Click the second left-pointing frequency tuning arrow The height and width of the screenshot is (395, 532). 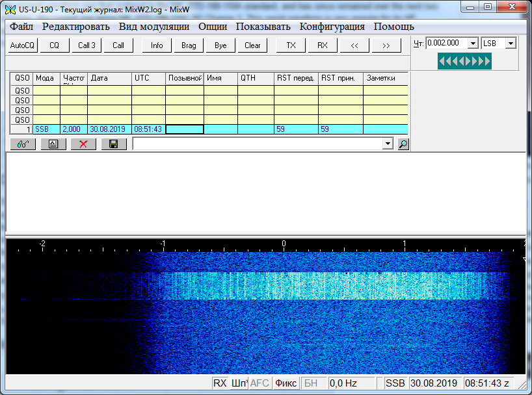click(449, 61)
